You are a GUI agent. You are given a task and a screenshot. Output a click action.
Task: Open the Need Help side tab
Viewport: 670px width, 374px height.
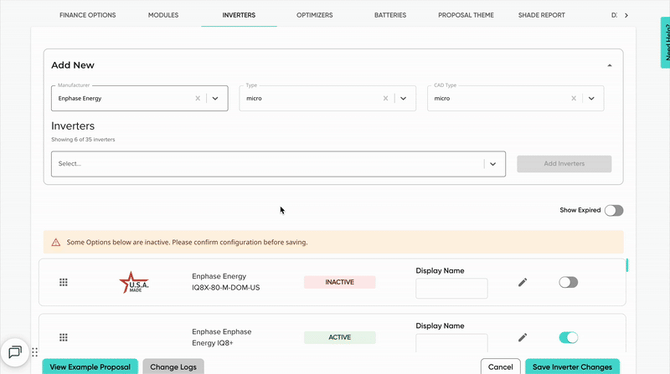[665, 42]
